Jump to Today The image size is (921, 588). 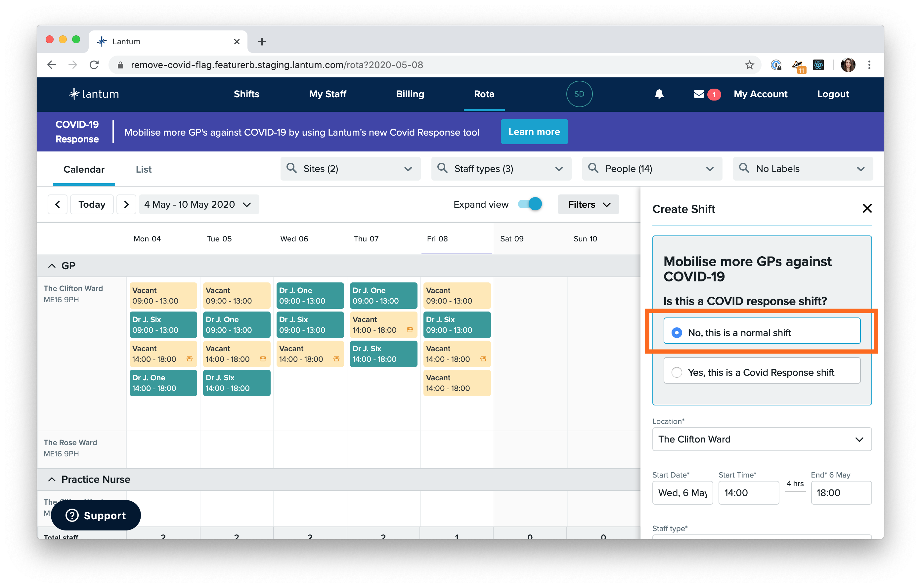coord(92,204)
